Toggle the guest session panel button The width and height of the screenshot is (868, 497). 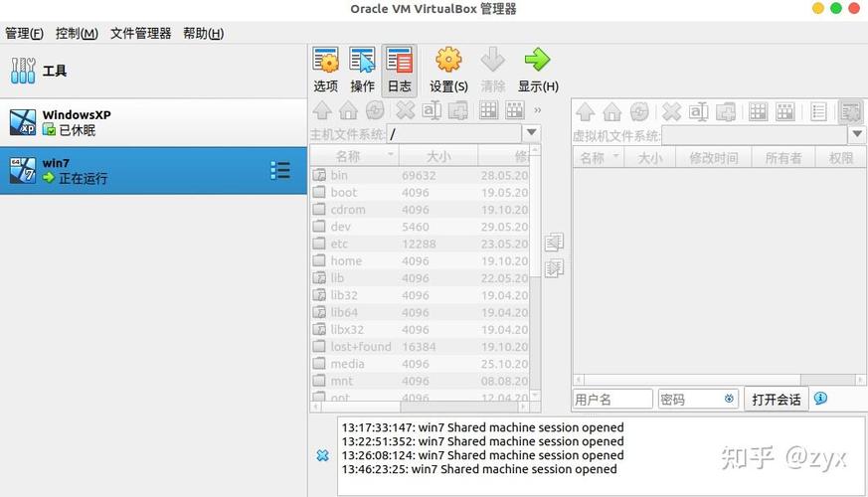click(850, 111)
